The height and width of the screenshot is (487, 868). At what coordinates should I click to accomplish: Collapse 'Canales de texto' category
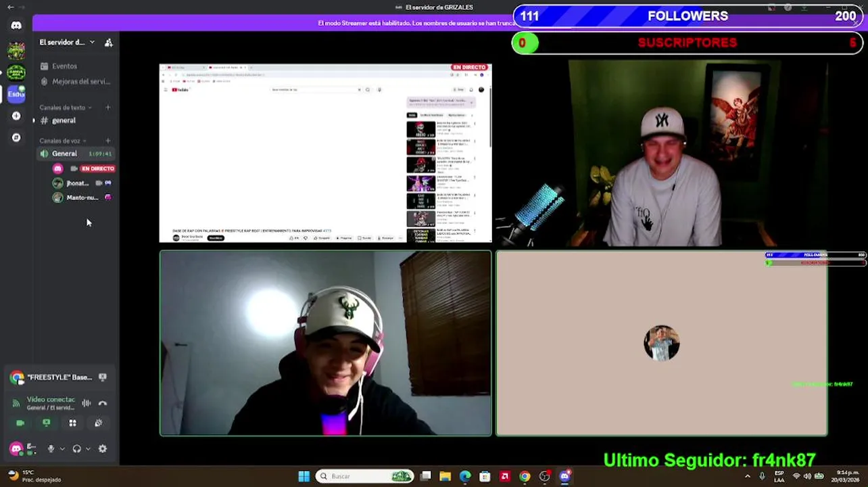pyautogui.click(x=64, y=108)
